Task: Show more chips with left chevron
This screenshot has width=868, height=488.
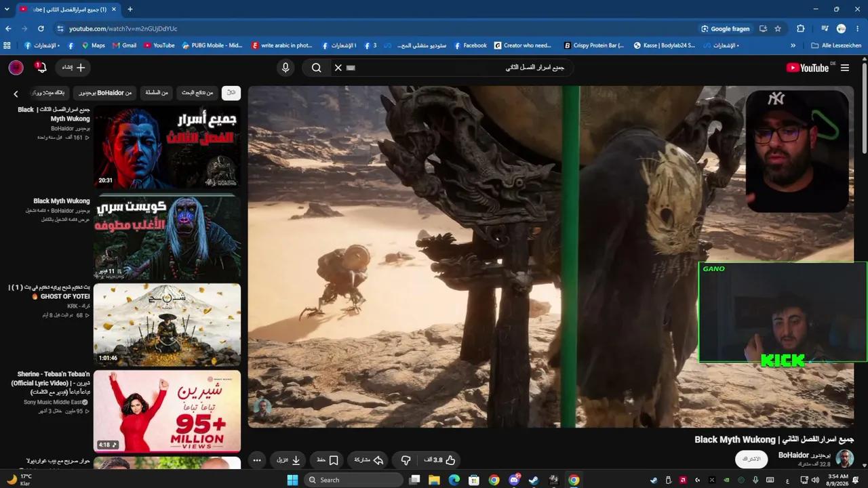Action: coord(16,94)
